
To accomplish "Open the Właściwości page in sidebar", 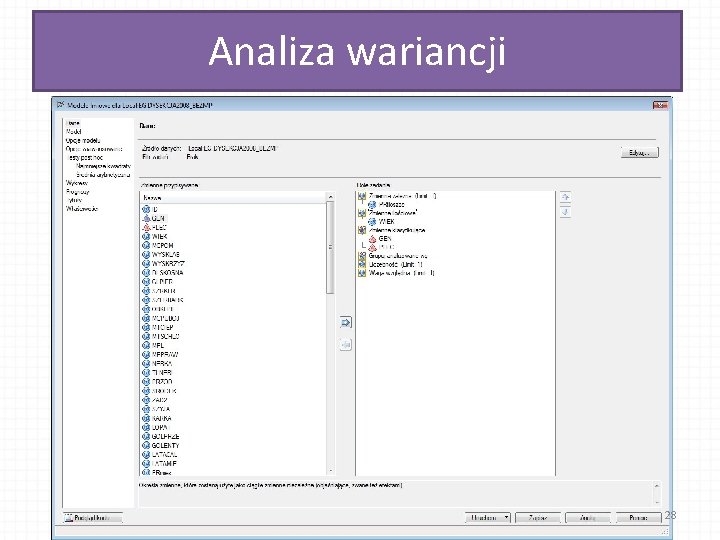I will click(82, 208).
